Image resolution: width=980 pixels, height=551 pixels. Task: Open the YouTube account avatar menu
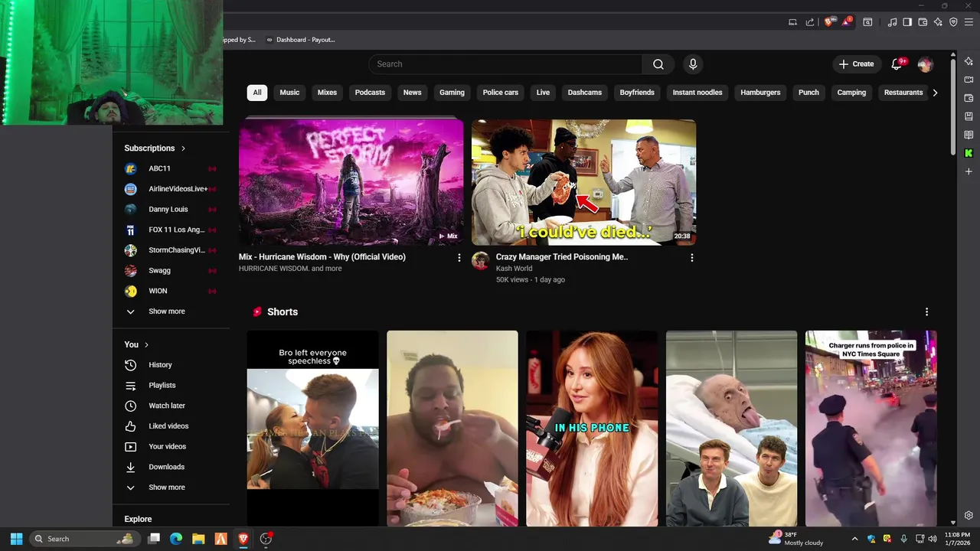coord(925,64)
